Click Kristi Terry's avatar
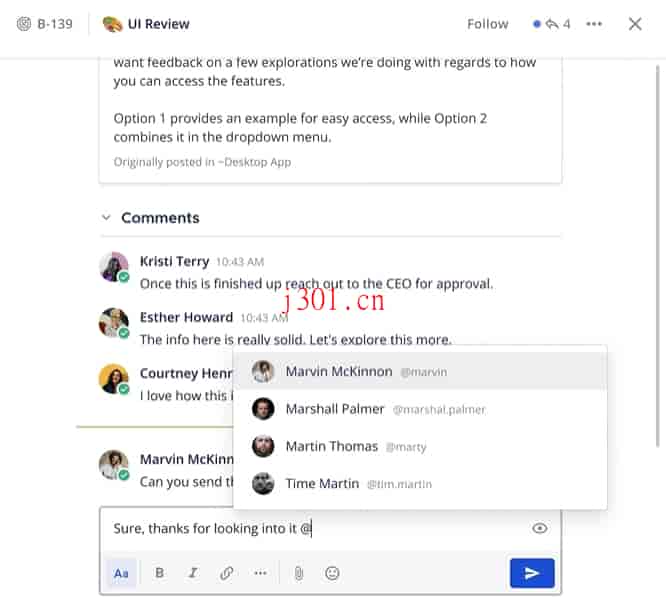This screenshot has height=616, width=666. click(x=114, y=267)
